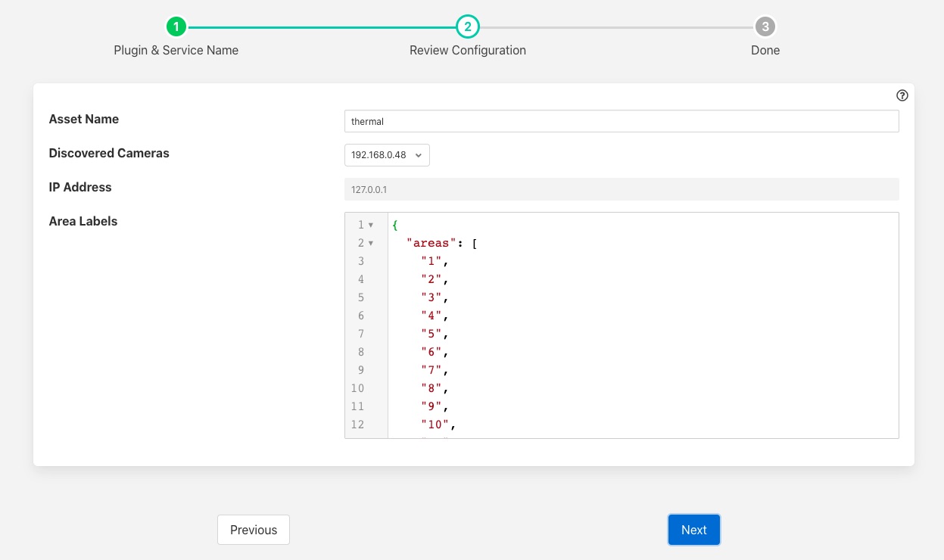Click the "10" value on line 12
The width and height of the screenshot is (944, 560).
[x=435, y=425]
